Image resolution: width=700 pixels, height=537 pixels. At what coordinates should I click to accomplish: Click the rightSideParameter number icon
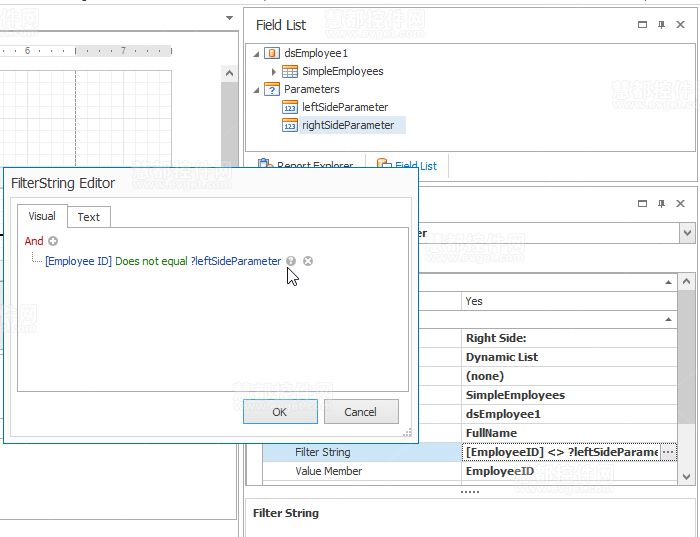tap(290, 125)
